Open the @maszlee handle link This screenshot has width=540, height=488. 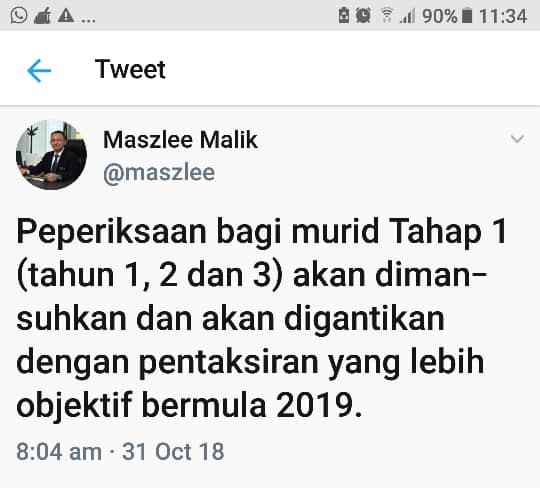[x=159, y=173]
